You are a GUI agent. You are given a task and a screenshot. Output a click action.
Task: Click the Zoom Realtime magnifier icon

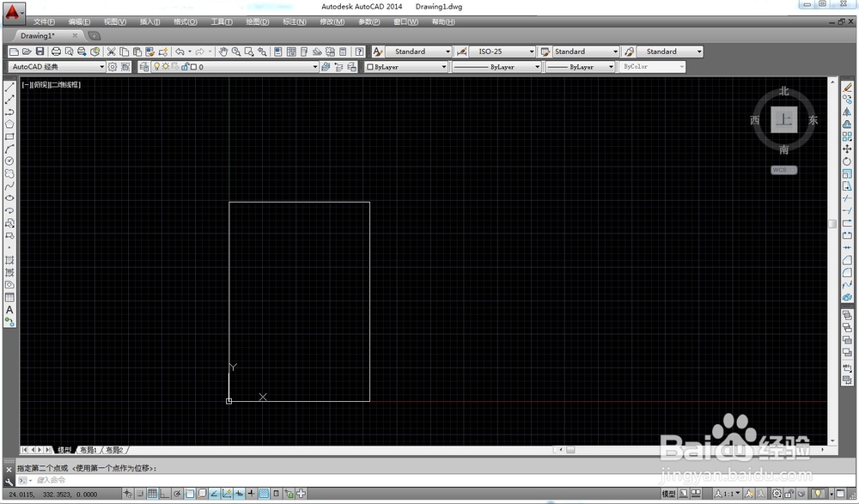(236, 52)
